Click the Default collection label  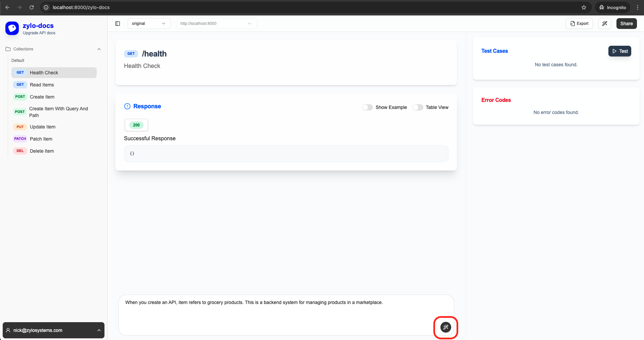click(x=18, y=61)
